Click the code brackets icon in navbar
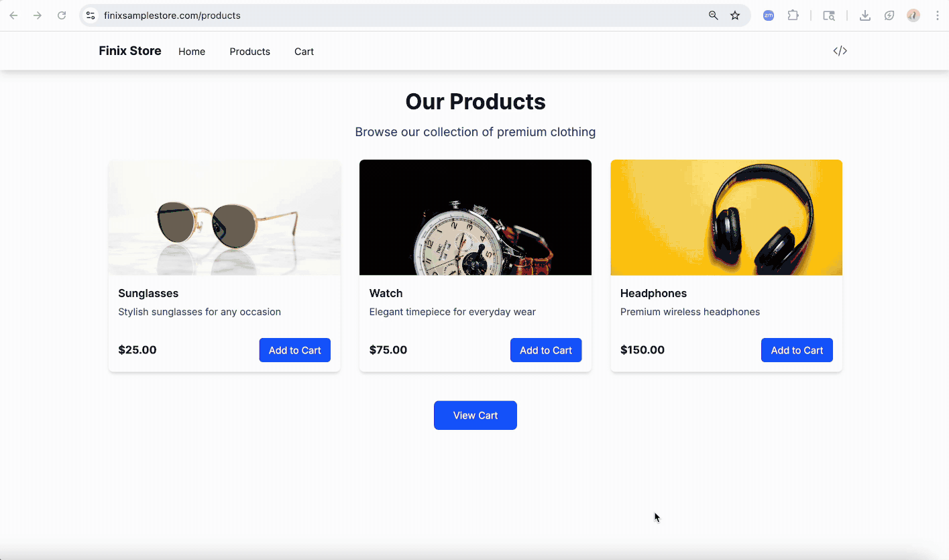Viewport: 949px width, 560px height. coord(840,51)
